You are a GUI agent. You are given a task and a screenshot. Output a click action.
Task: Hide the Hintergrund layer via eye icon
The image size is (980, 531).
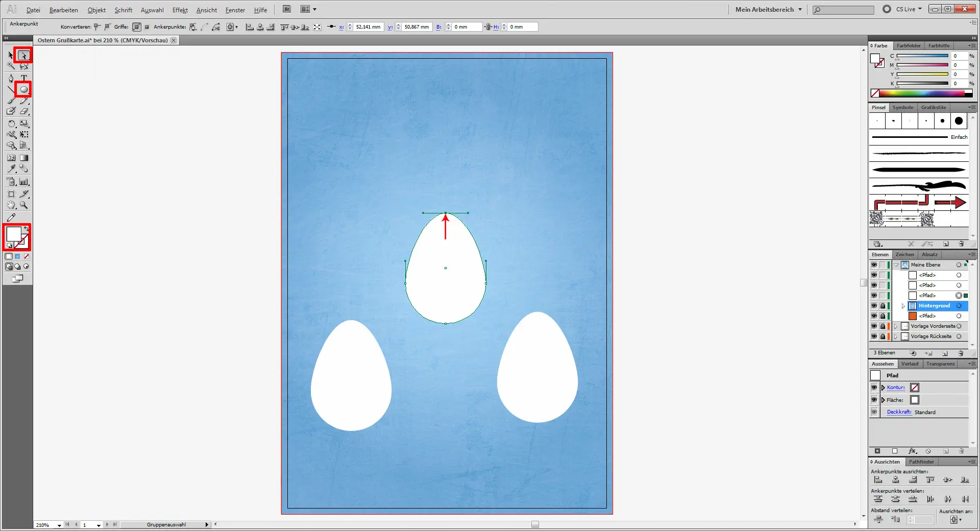[x=874, y=306]
